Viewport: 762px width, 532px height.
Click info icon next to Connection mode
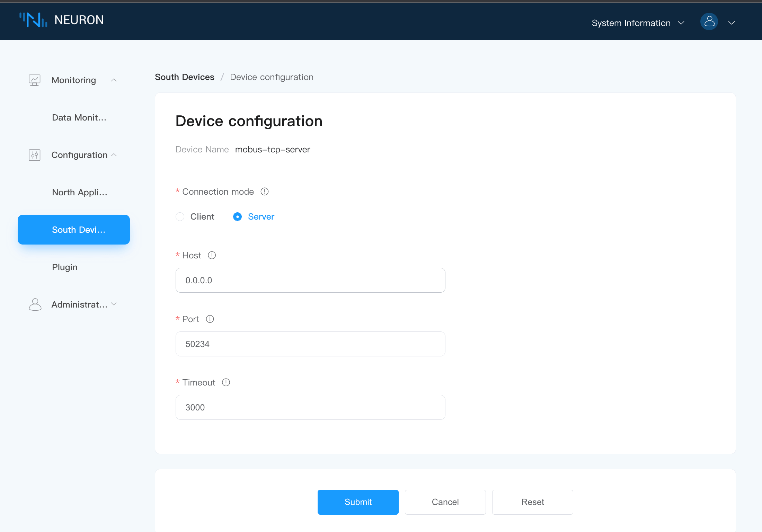(x=265, y=192)
